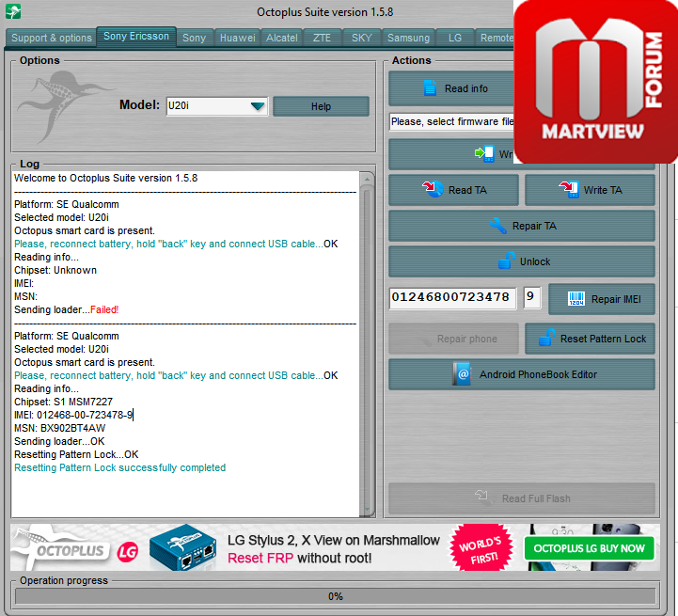The height and width of the screenshot is (616, 678).
Task: Click the Reset Pattern Lock padlock icon
Action: point(547,338)
